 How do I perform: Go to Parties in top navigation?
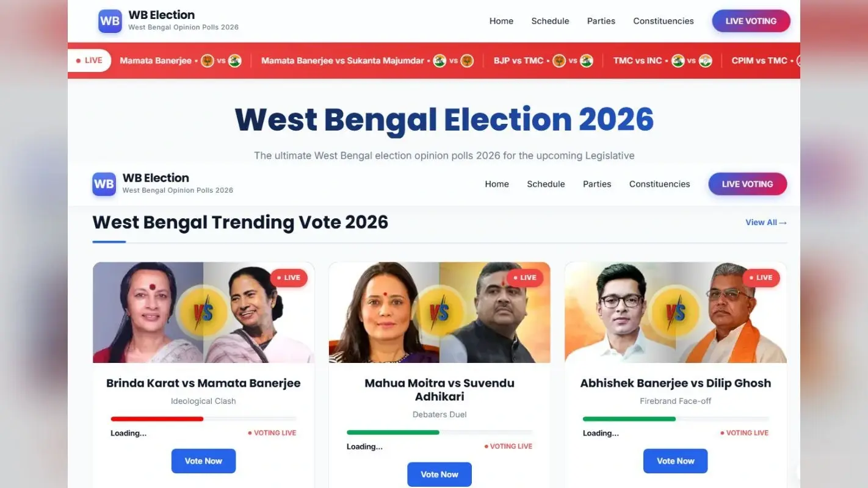point(601,21)
